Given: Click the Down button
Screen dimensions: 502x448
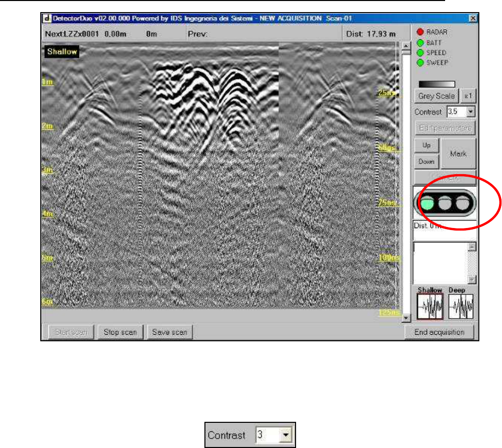Looking at the screenshot, I should coord(426,162).
